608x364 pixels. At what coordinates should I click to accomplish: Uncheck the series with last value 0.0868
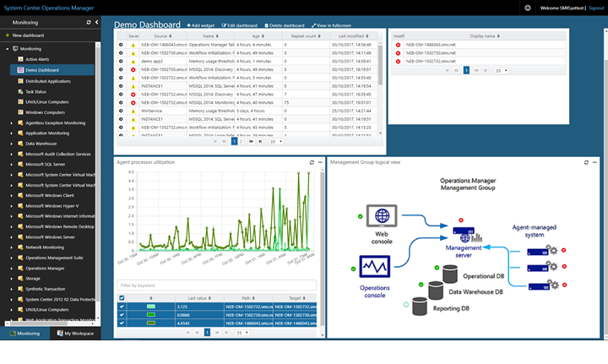[x=122, y=315]
